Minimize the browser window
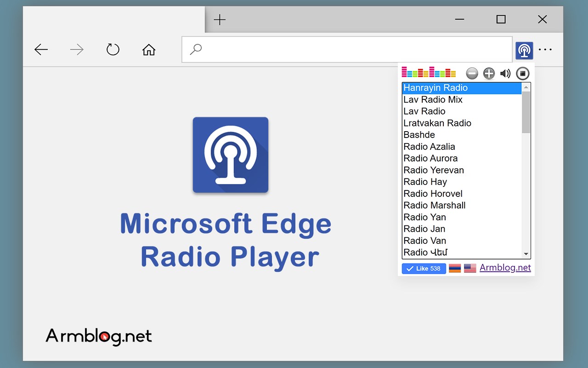The image size is (588, 368). [460, 19]
